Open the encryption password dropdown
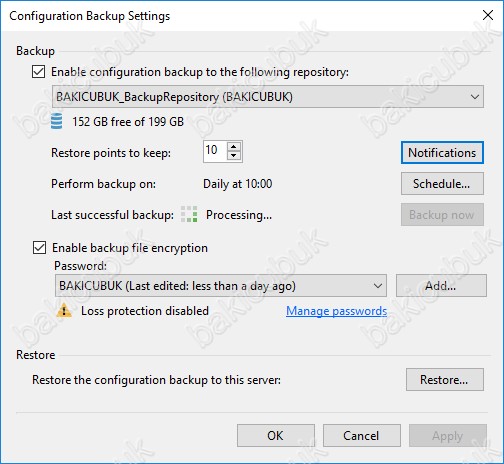This screenshot has width=504, height=464. coord(221,286)
